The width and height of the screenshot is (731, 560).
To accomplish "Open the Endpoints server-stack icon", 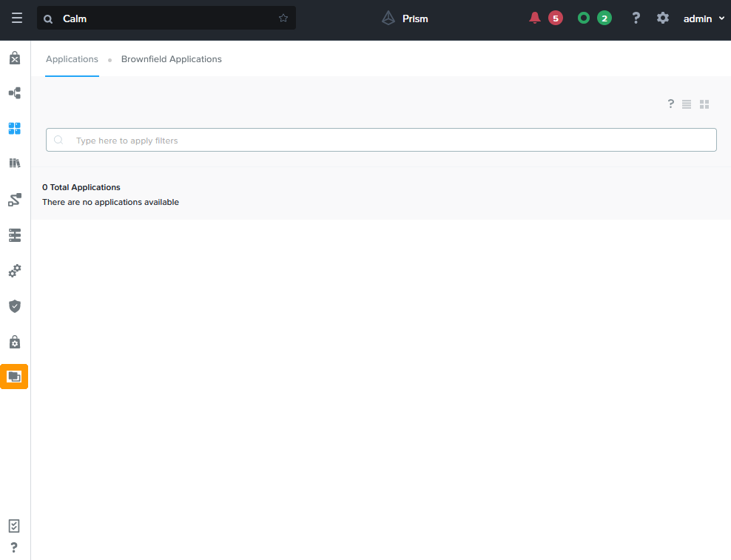I will pyautogui.click(x=14, y=235).
